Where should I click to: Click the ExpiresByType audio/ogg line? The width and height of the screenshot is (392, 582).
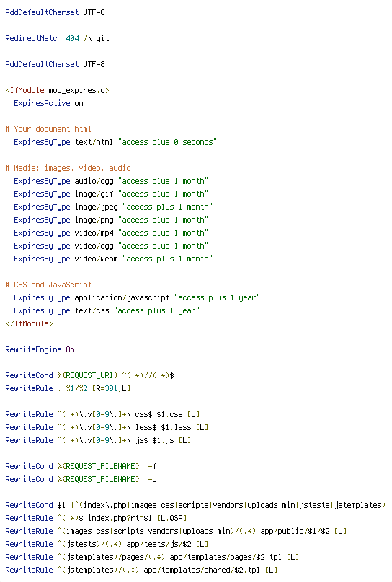click(111, 181)
